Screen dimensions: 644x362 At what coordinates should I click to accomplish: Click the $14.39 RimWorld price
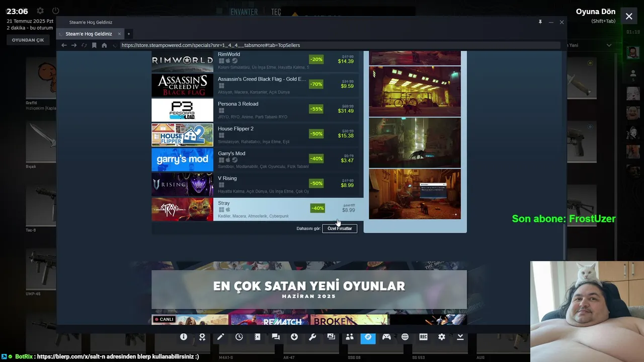[x=346, y=61]
